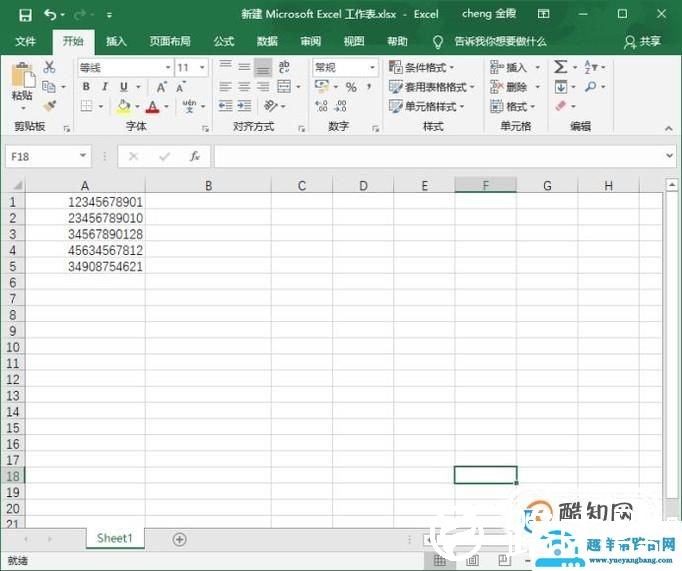The image size is (682, 571).
Task: Click the percent style icon
Action: click(351, 87)
